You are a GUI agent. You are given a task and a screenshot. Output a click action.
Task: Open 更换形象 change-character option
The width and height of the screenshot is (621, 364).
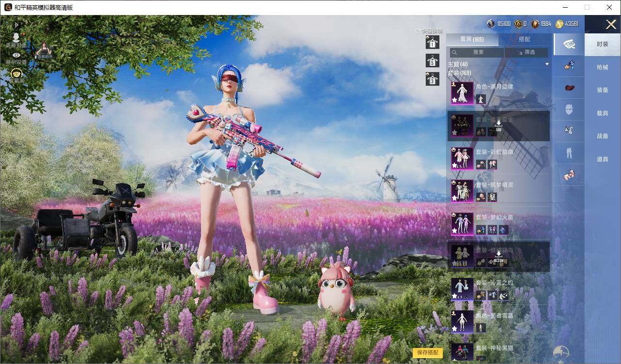point(16,41)
